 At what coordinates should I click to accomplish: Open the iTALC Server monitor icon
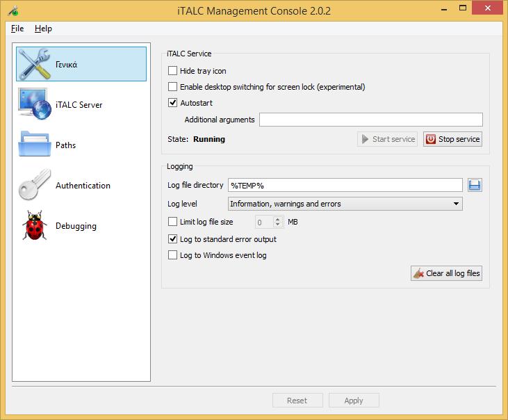[35, 104]
